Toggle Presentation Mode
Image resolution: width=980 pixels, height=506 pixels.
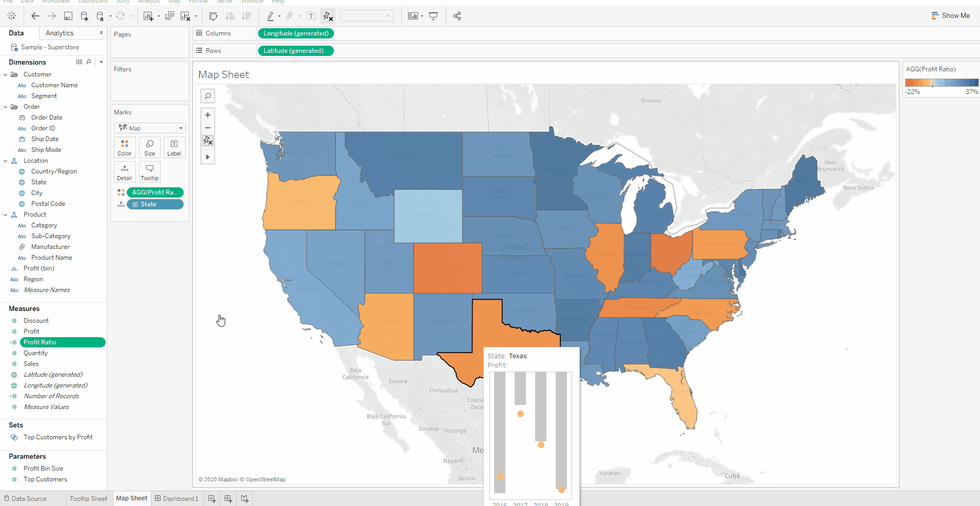[x=434, y=16]
